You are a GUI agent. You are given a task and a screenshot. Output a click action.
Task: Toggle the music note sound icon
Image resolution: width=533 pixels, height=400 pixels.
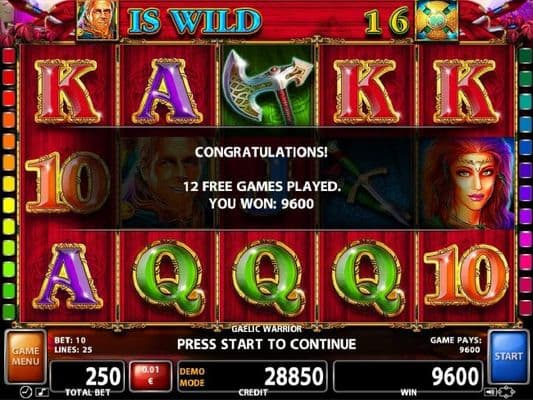coord(42,393)
